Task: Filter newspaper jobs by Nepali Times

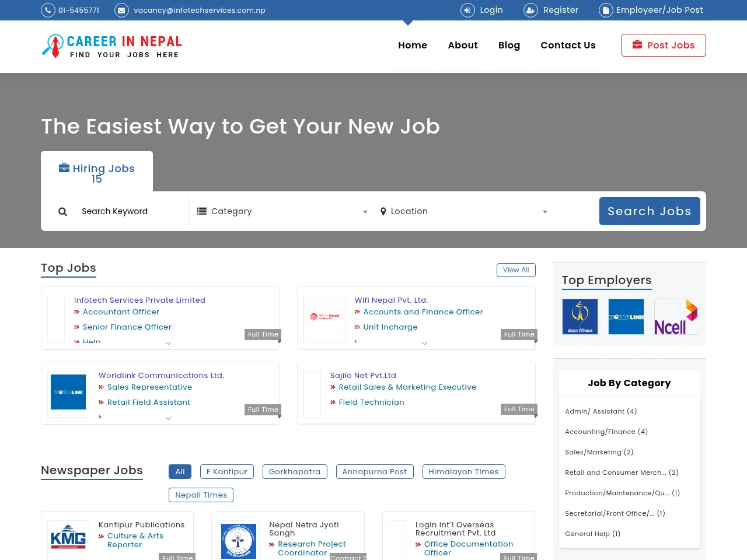Action: click(201, 495)
